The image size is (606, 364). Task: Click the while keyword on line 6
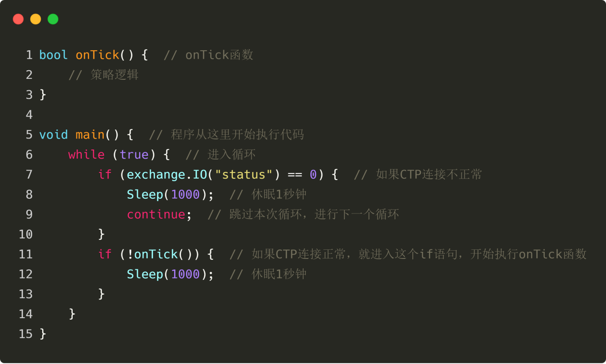click(x=87, y=154)
